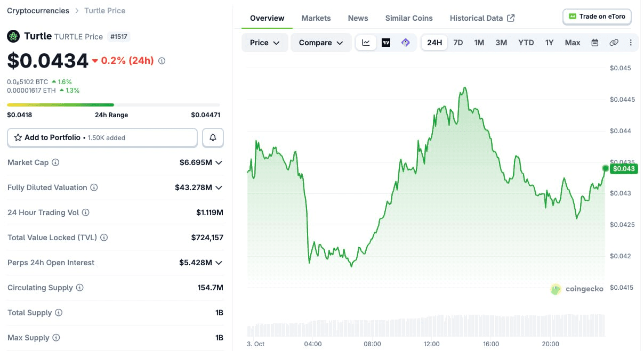Screen dimensions: 644x351
Task: Select the 24H time range
Action: [x=434, y=43]
